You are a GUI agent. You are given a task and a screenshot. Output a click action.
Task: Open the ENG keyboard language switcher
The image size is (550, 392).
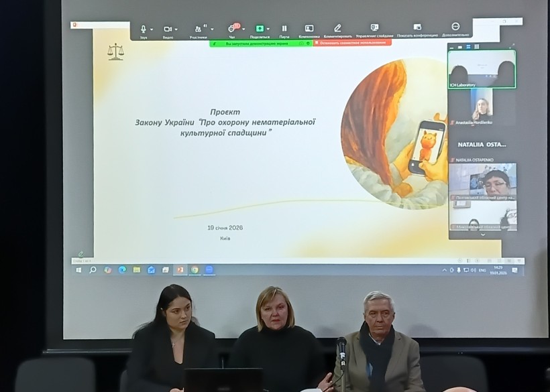(x=482, y=269)
